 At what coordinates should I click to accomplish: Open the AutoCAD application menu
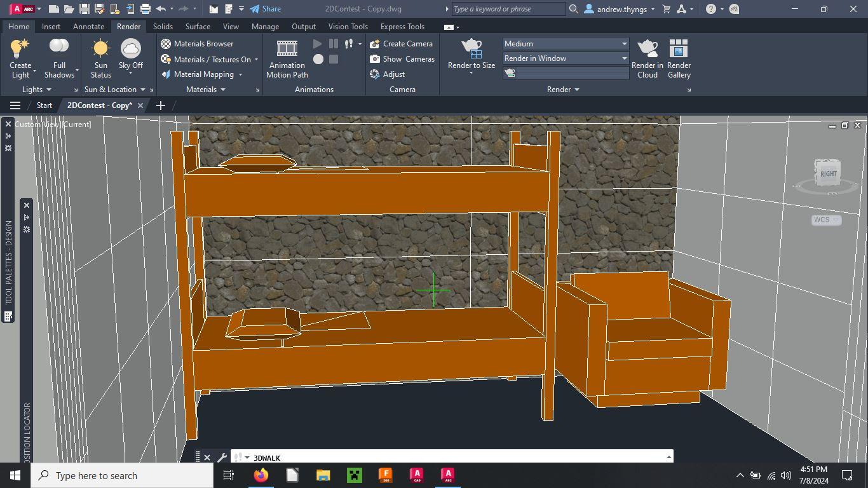coord(24,9)
